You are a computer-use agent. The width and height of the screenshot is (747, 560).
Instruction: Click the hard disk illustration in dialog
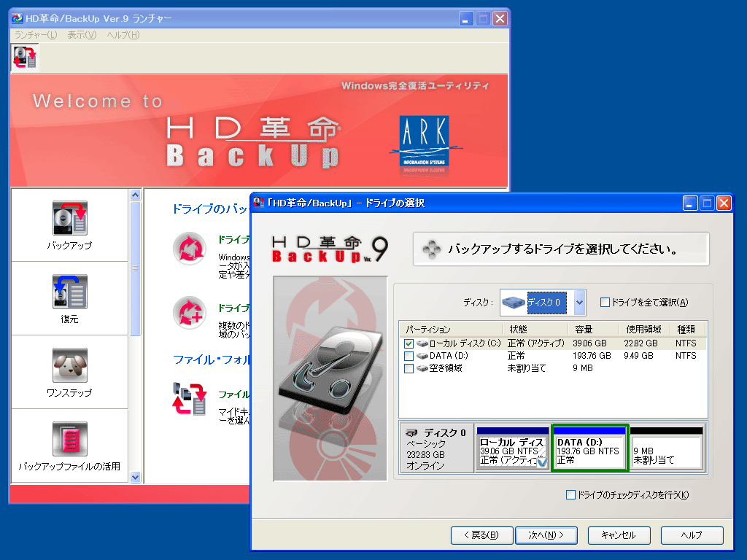click(x=330, y=378)
